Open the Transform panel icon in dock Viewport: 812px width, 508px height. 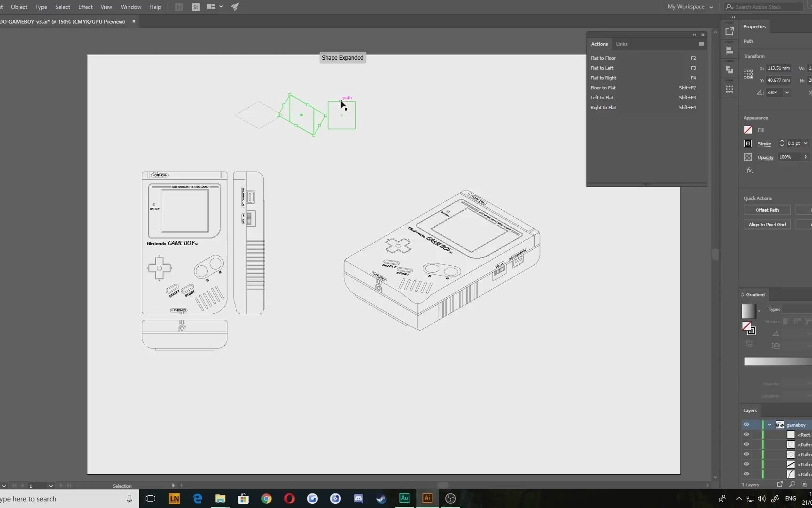tap(729, 89)
